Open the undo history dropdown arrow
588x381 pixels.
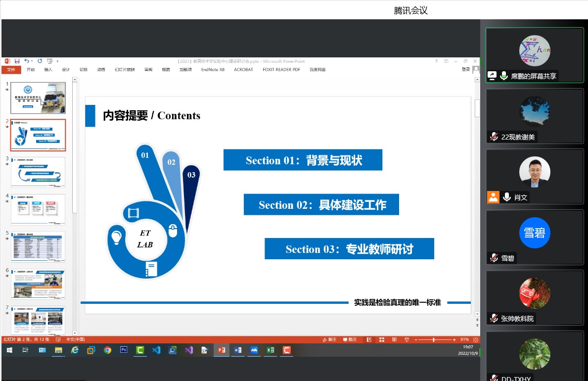point(32,61)
